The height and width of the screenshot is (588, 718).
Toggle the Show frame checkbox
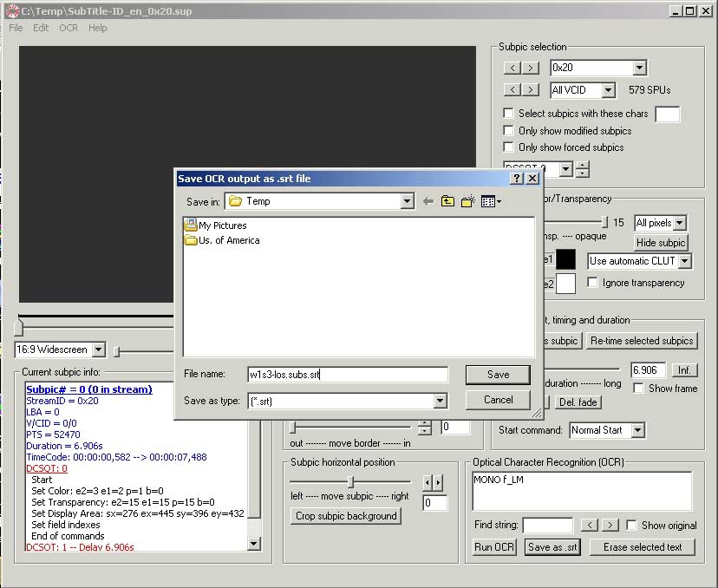(638, 388)
